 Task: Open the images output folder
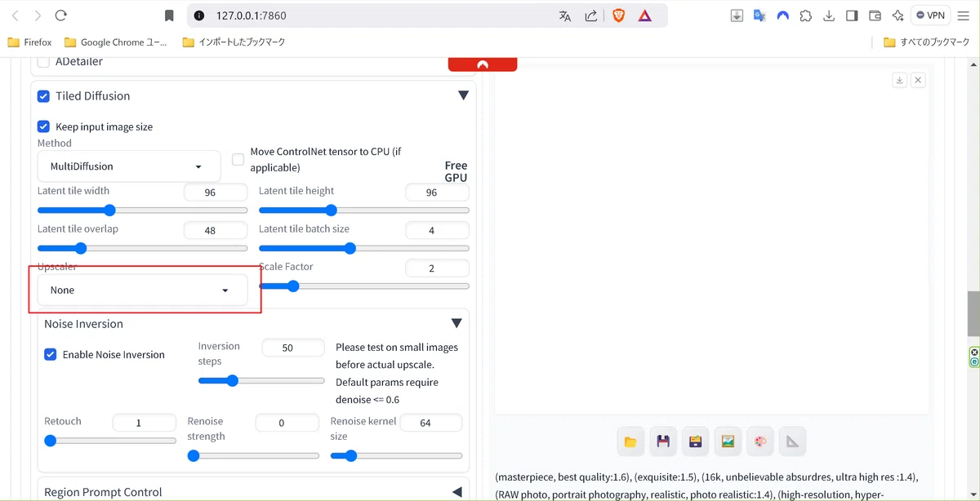tap(630, 441)
